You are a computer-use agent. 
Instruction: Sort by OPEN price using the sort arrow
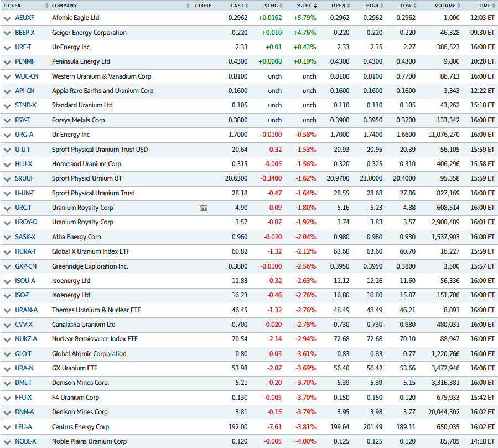(349, 6)
